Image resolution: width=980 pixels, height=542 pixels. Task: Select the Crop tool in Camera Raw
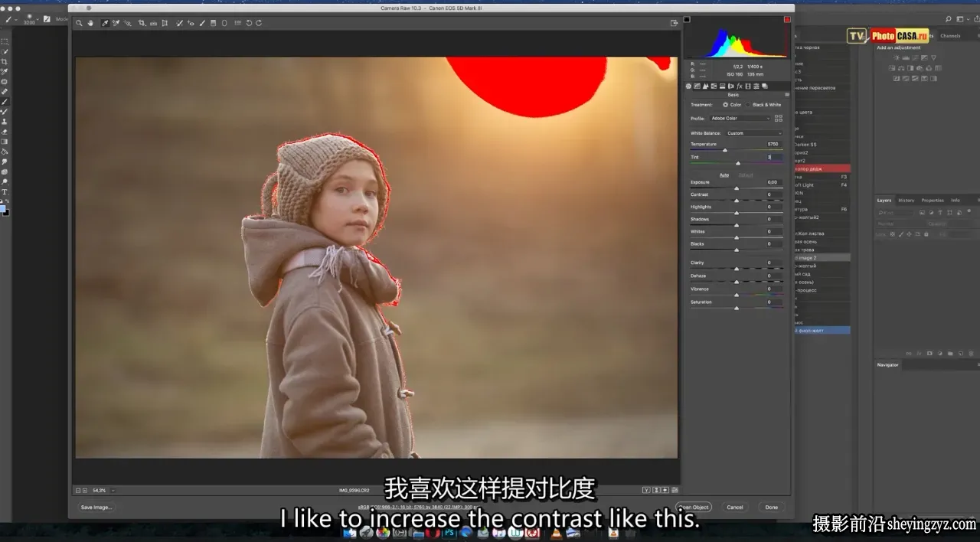click(142, 23)
